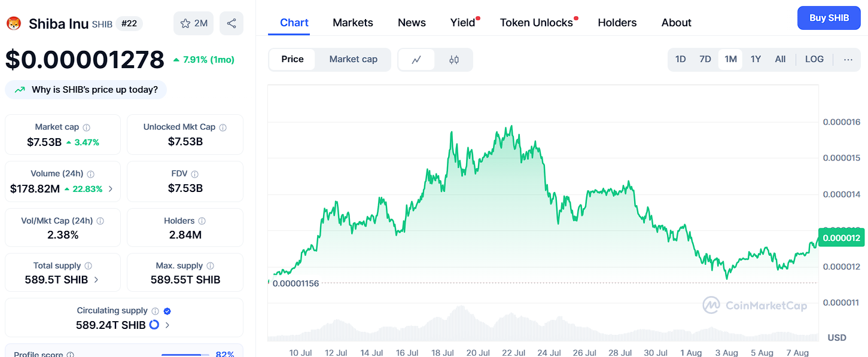Click the SHIB ticker symbol in header
Viewport: 868px width, 357px height.
tap(102, 25)
